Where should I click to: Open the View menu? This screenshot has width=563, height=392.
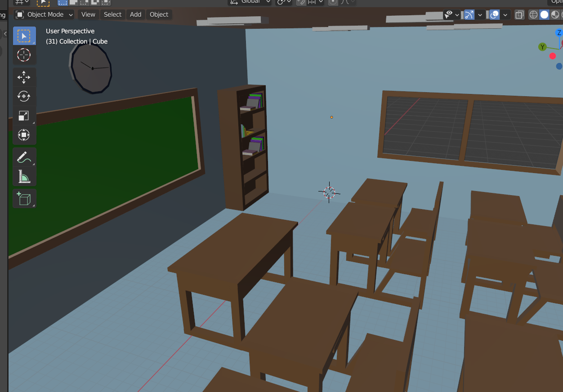[x=88, y=14]
